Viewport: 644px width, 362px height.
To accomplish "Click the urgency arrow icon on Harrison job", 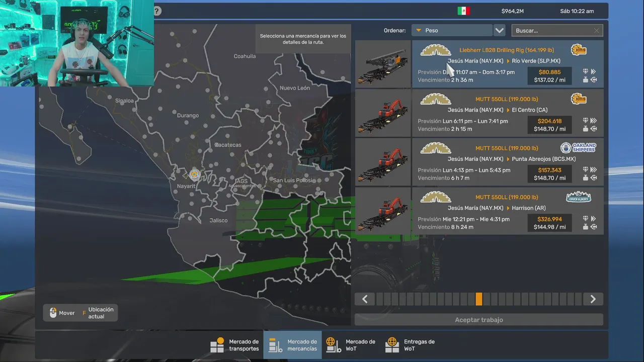I will [594, 219].
